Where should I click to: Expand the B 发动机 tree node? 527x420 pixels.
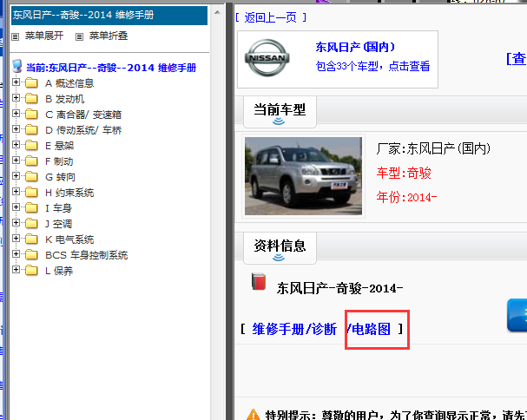click(x=16, y=98)
